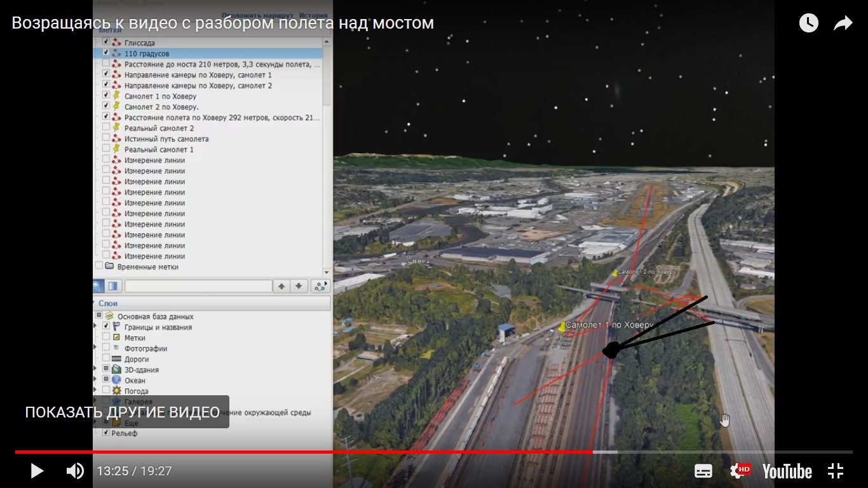
Task: Open the tour path dropdown button
Action: (320, 286)
